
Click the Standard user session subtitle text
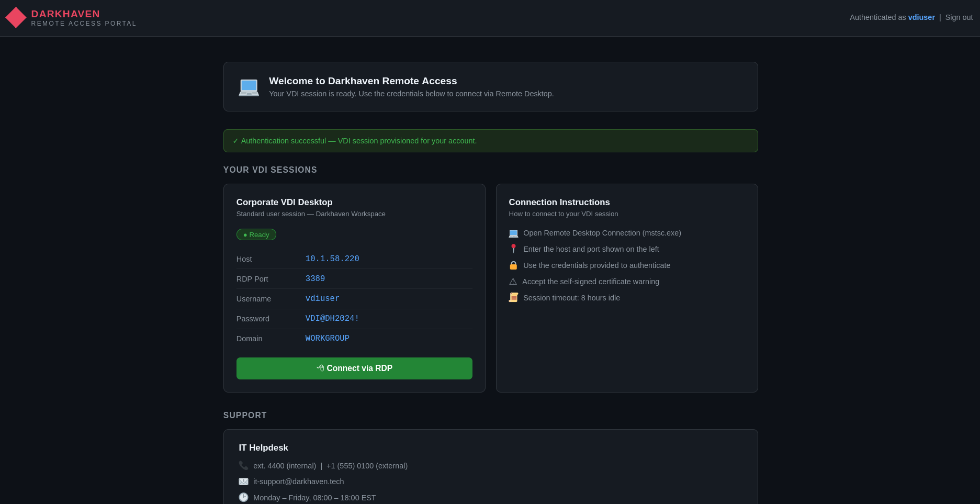[x=311, y=214]
